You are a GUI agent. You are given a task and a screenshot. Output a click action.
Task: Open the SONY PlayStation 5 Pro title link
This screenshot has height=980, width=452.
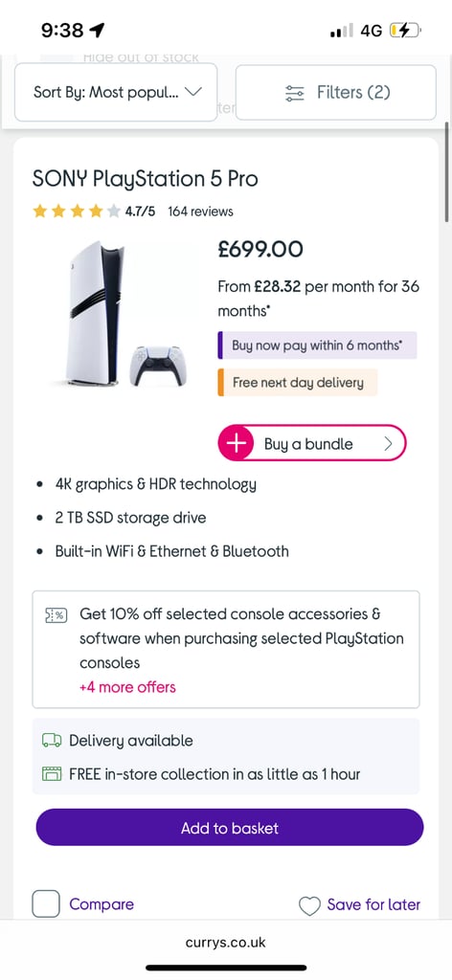click(x=145, y=179)
